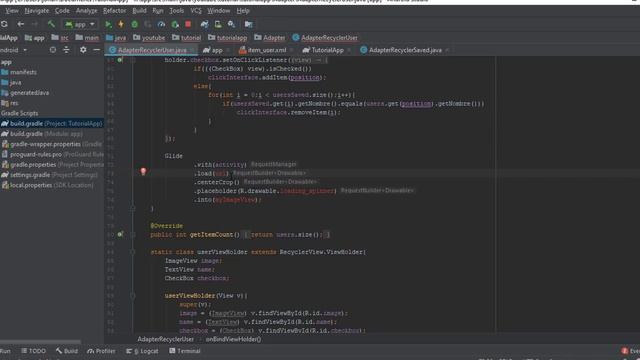Image resolution: width=640 pixels, height=360 pixels.
Task: Click the tutorial breadcrumb folder
Action: [187, 38]
